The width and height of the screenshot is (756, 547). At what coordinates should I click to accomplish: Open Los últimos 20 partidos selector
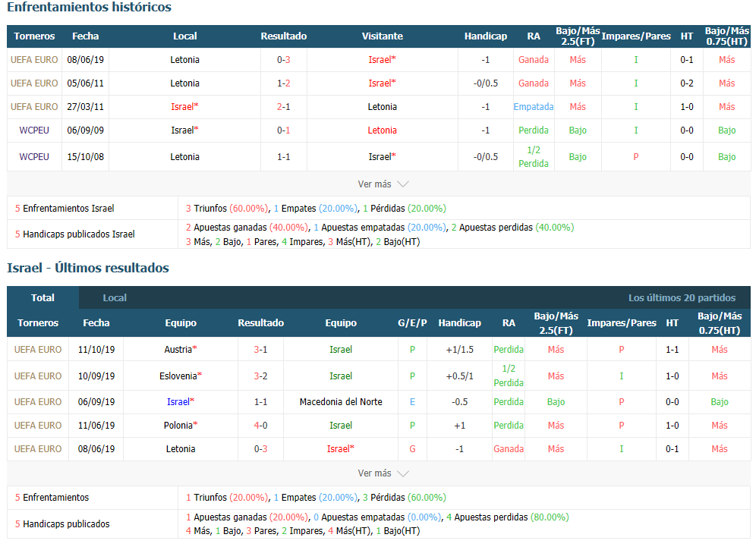click(x=682, y=298)
